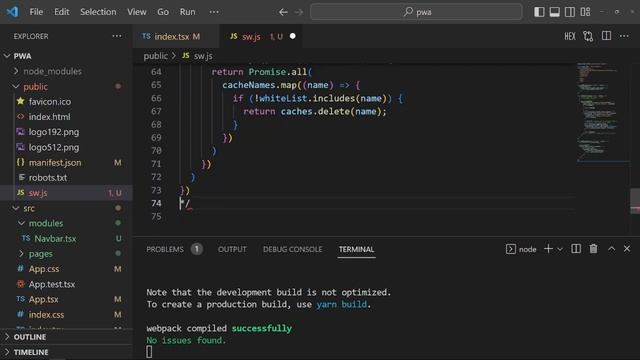Switch to the TERMINAL tab
This screenshot has height=360, width=640.
point(356,249)
